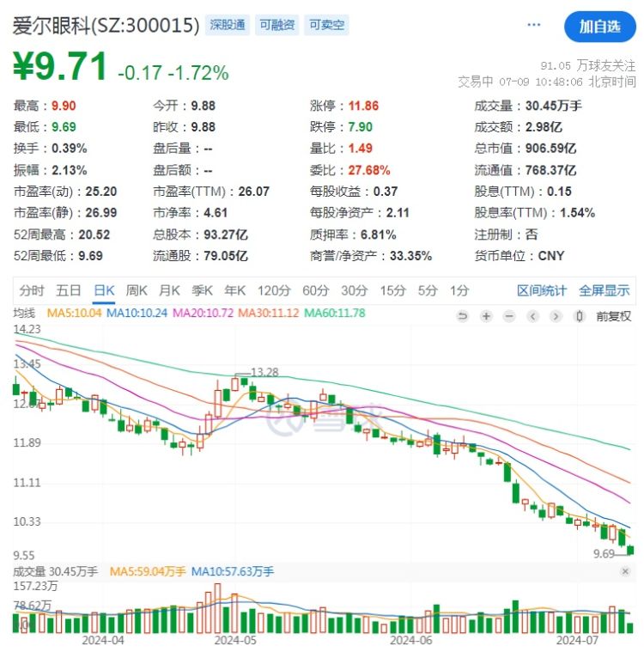Screen dimensions: 644x652
Task: Shift chart right with the right chevron icon
Action: [556, 316]
